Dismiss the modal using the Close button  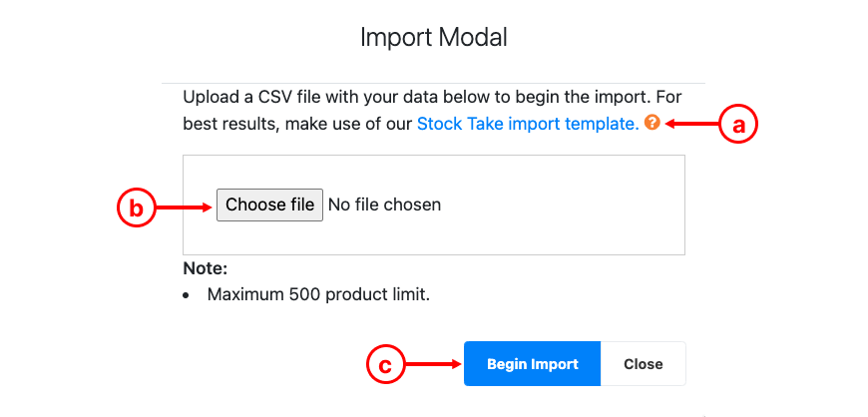pyautogui.click(x=644, y=364)
